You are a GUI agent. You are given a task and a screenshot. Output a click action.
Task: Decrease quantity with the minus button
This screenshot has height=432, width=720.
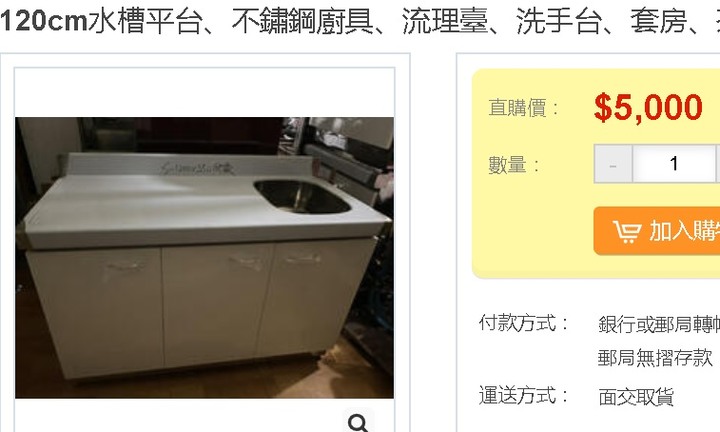[x=613, y=164]
